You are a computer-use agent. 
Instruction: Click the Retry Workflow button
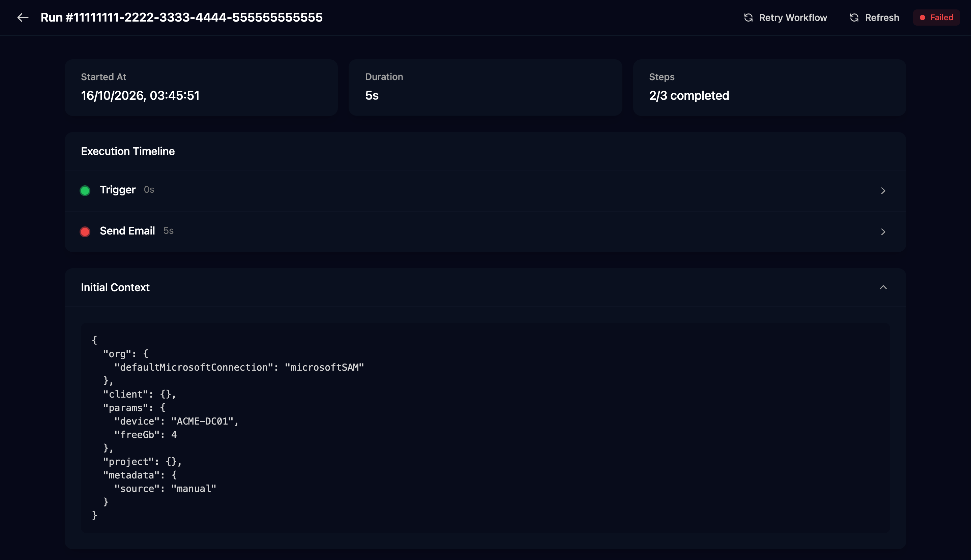point(785,18)
